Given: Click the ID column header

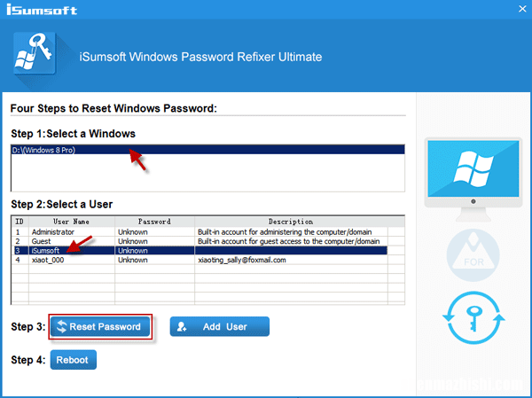Looking at the screenshot, I should (18, 222).
